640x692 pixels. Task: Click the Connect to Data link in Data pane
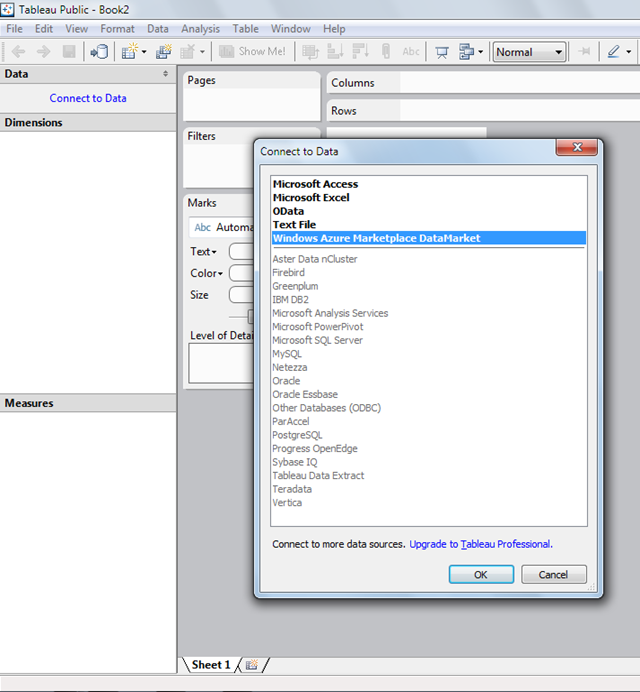click(x=88, y=98)
